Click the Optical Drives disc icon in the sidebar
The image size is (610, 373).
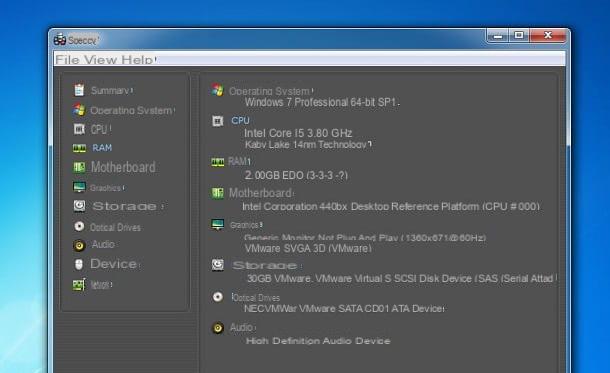click(79, 226)
